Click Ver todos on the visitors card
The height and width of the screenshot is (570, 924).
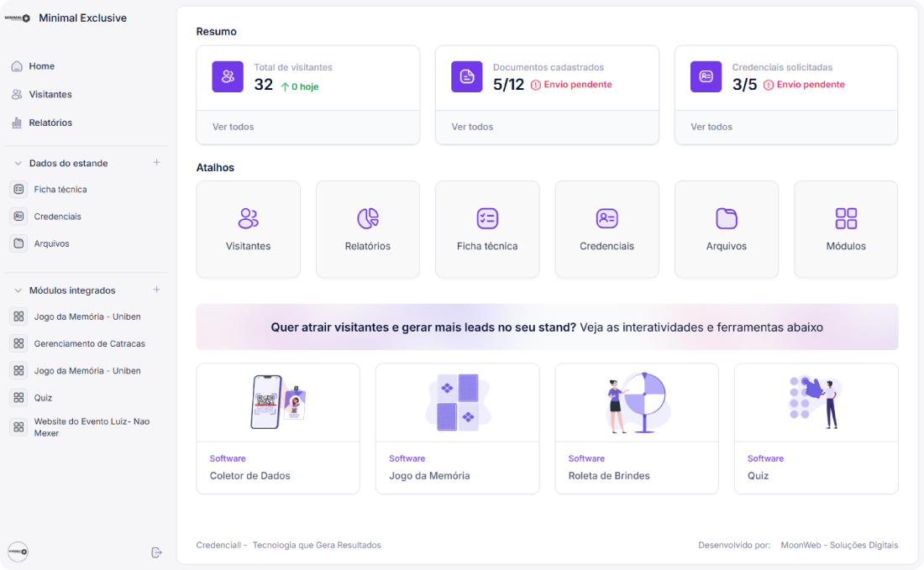pyautogui.click(x=233, y=127)
